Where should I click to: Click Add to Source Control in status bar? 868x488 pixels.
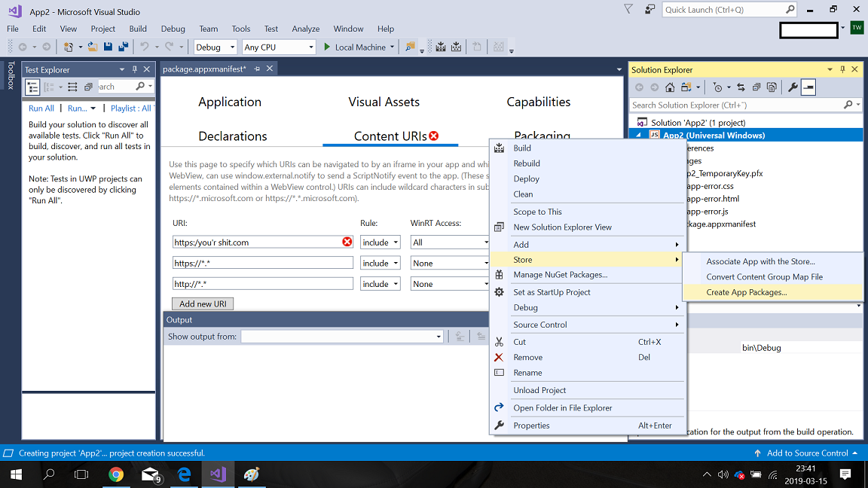[x=807, y=453]
